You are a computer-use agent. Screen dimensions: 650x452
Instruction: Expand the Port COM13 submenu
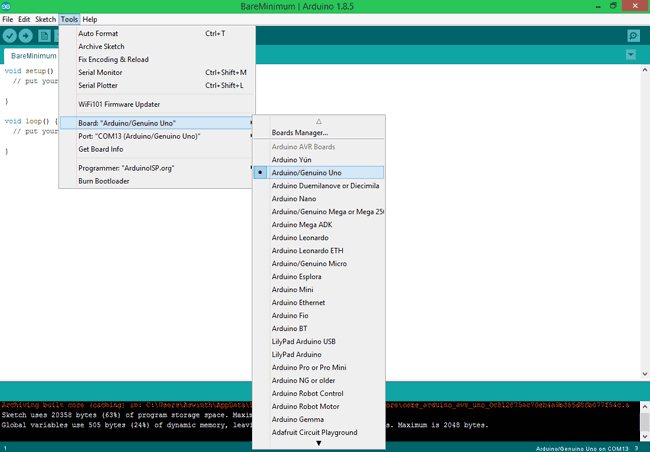click(x=157, y=136)
